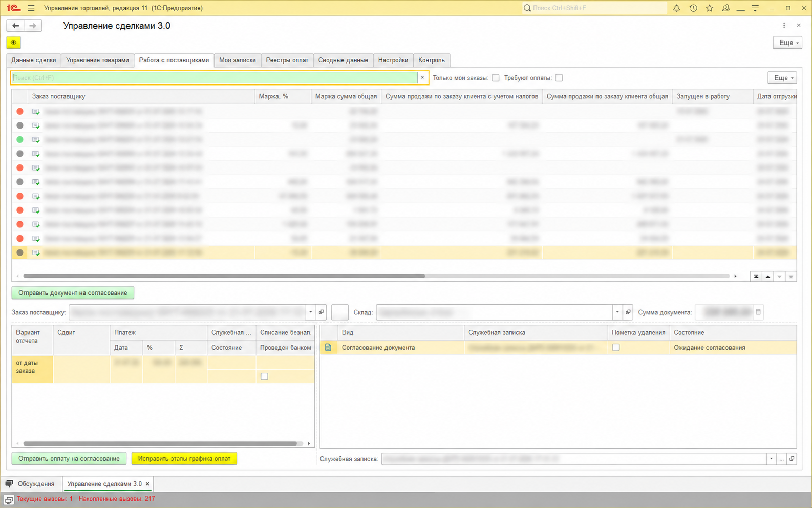Tick the Требуют оплаты checkbox

click(559, 78)
